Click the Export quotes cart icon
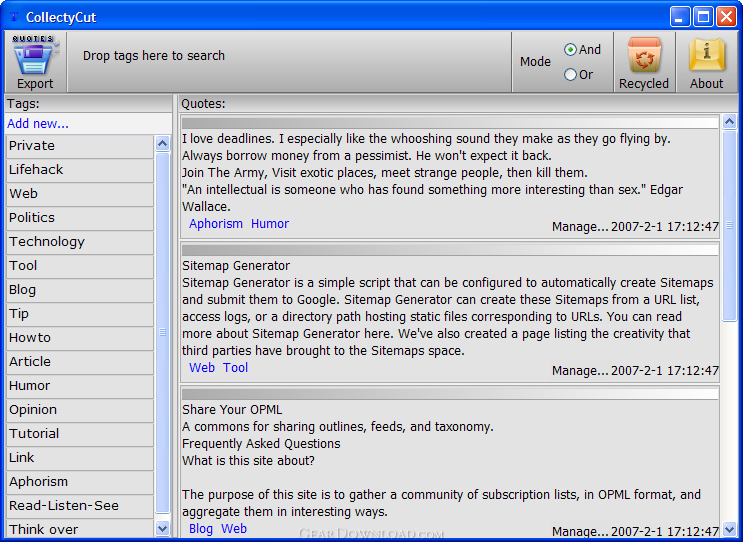Viewport: 743px width, 542px height. click(34, 56)
